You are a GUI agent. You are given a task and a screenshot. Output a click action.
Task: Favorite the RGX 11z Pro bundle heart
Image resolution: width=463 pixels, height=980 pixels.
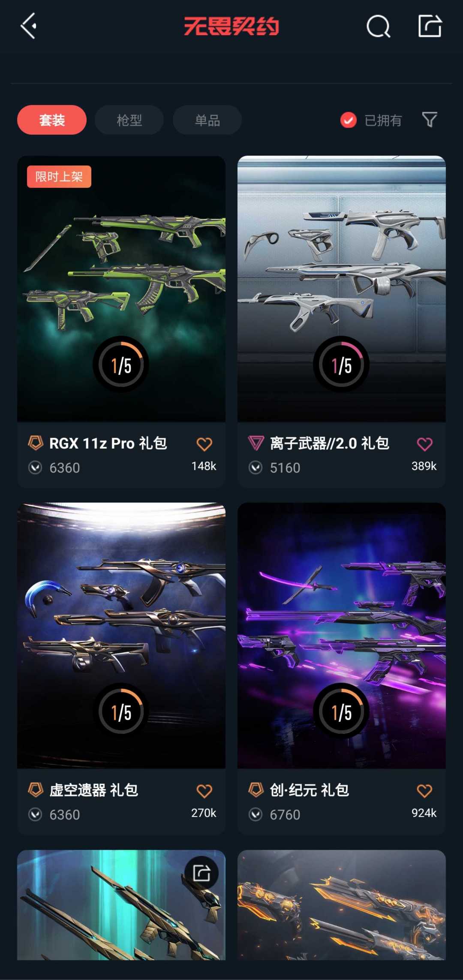[204, 444]
